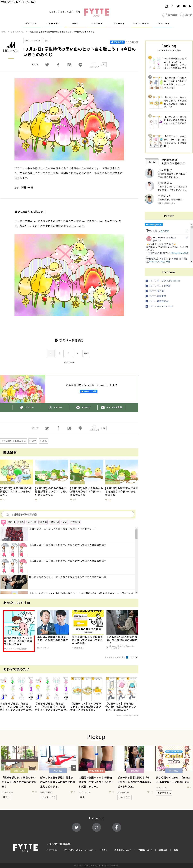This screenshot has height=868, width=193.
Task: Open FYTTE Instagram from the header icon
Action: 166,6
